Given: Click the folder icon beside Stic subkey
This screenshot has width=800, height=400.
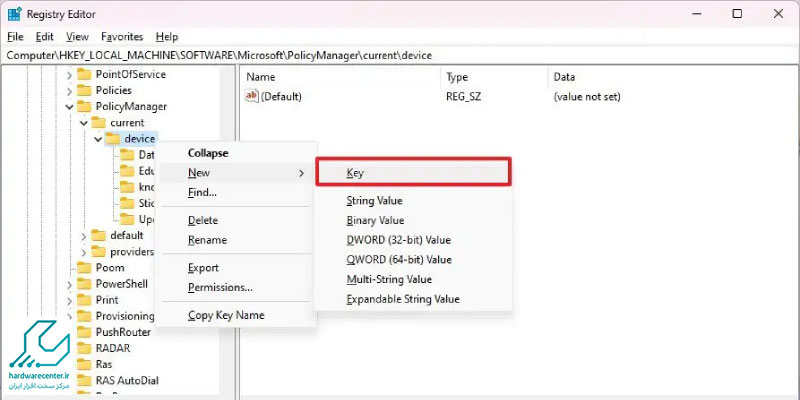Looking at the screenshot, I should (127, 203).
